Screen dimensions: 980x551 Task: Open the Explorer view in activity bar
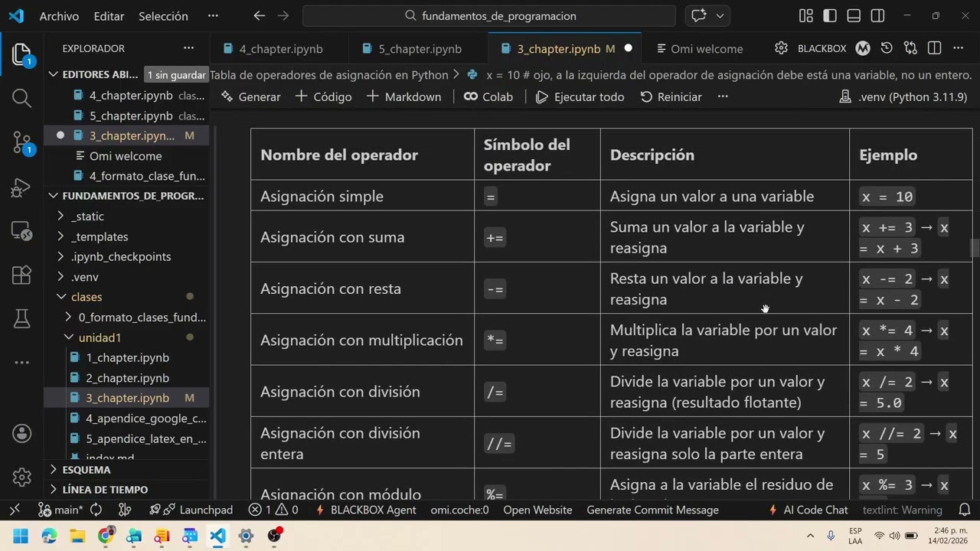tap(21, 54)
